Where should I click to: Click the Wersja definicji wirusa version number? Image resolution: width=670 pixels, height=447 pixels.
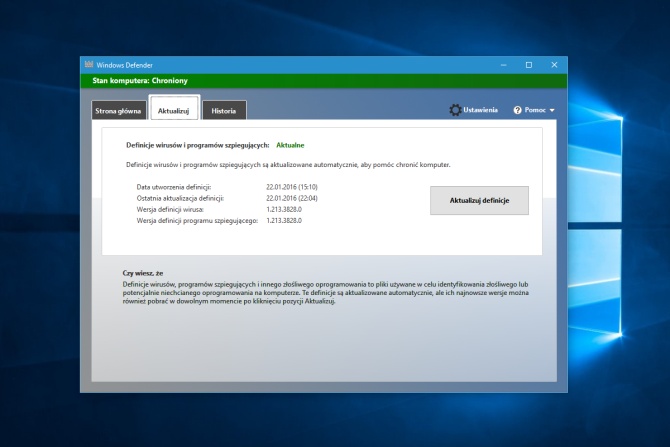tap(284, 209)
